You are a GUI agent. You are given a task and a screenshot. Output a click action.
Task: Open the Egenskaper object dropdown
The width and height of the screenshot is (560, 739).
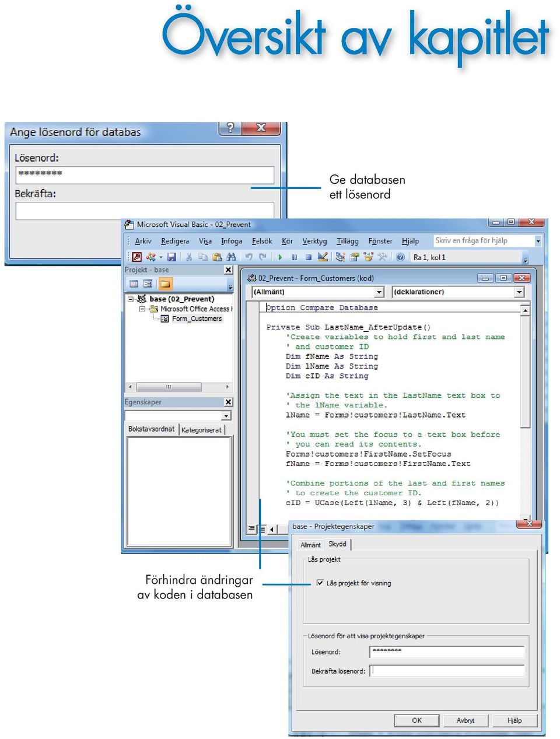point(226,416)
